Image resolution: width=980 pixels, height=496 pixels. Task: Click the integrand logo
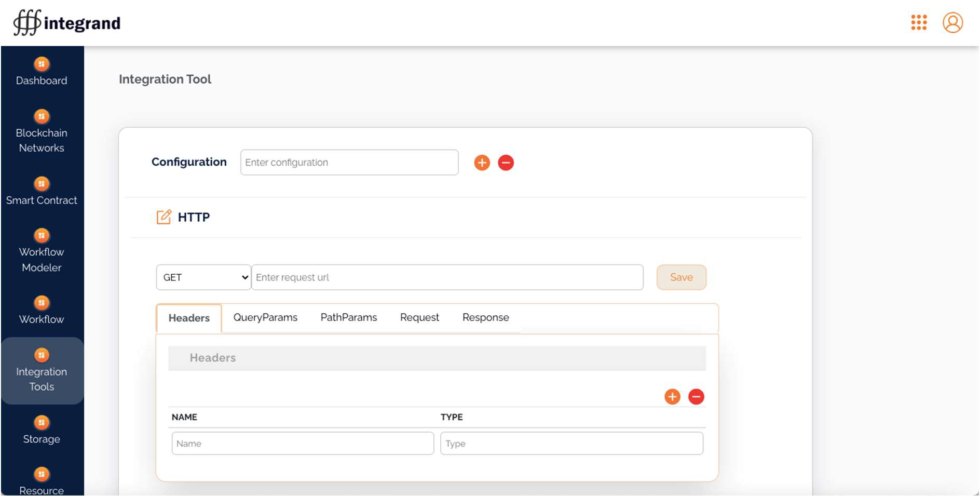click(x=67, y=23)
